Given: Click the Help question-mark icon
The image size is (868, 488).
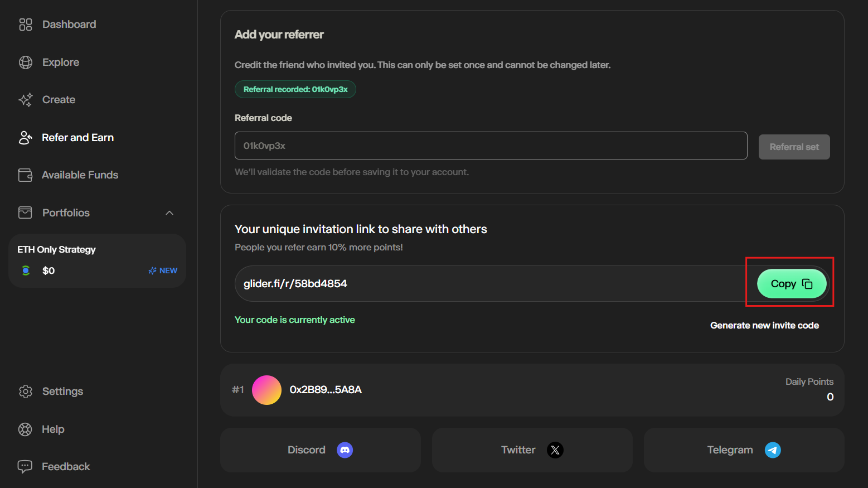Looking at the screenshot, I should (x=26, y=429).
